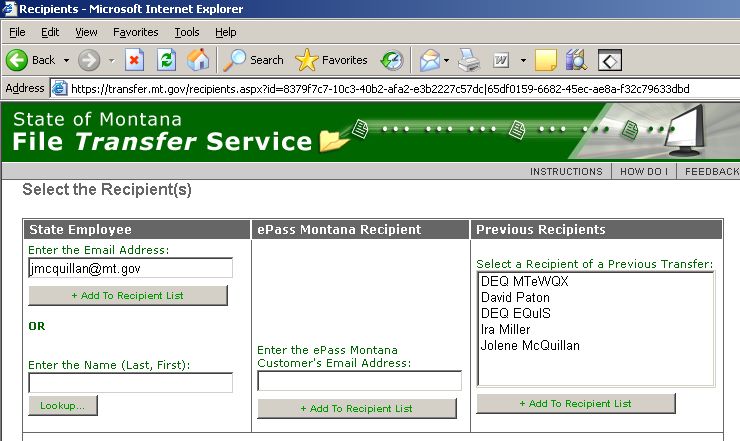Open the Favorites star in the toolbar
This screenshot has height=441, width=740.
[331, 60]
